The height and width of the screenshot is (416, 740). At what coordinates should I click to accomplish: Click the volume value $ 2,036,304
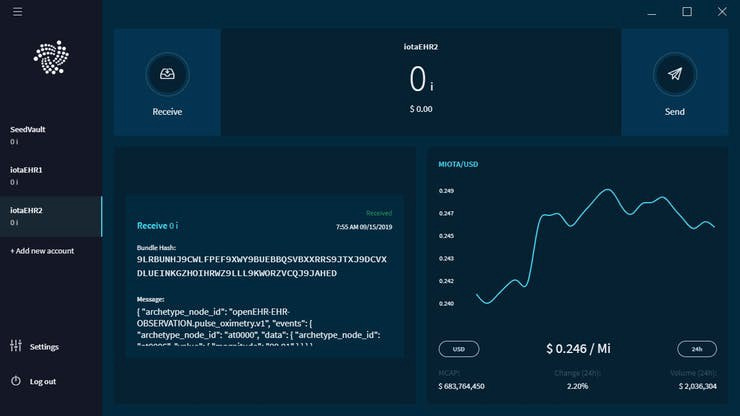point(698,386)
